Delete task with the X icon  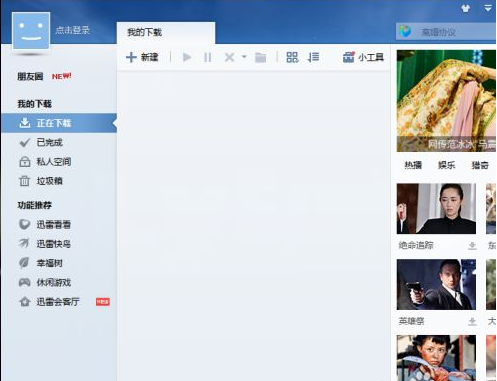(229, 57)
